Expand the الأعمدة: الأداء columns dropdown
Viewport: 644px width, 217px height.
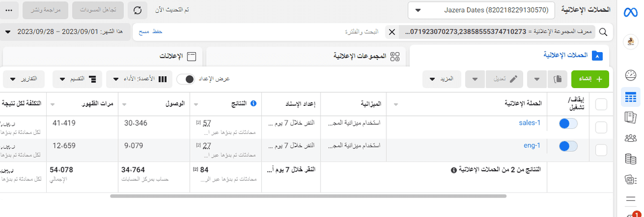(x=138, y=79)
